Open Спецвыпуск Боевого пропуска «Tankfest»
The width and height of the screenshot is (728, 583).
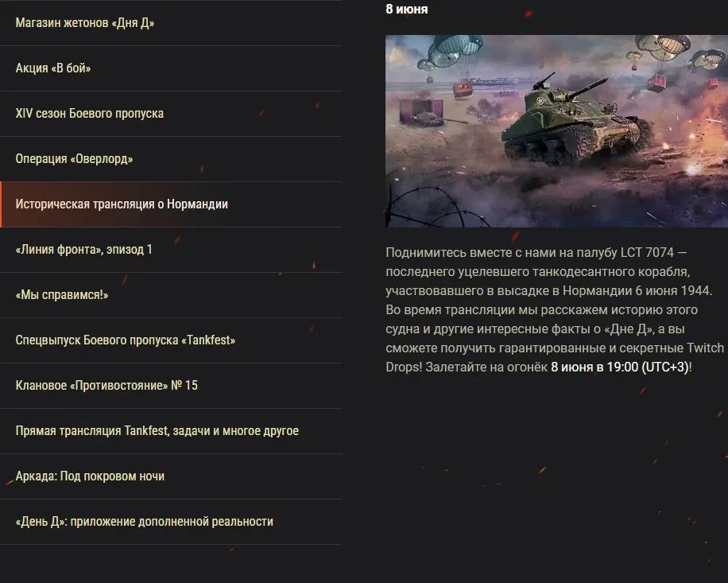[171, 340]
